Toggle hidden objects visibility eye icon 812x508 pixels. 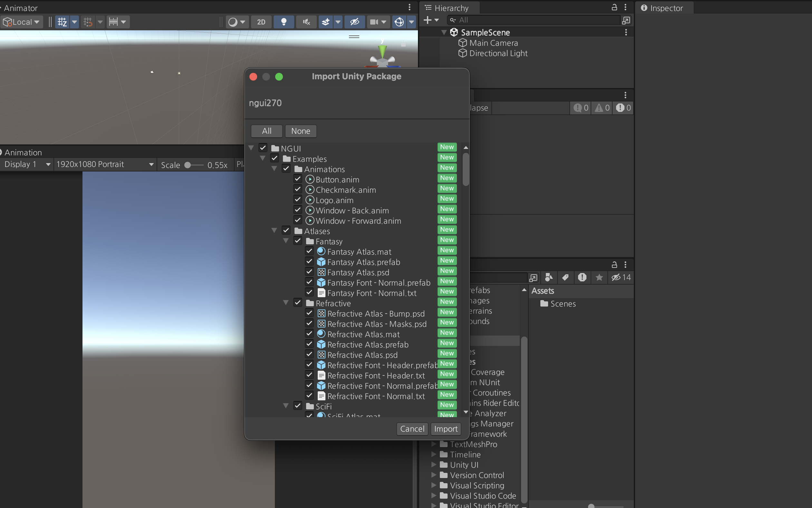tap(355, 22)
